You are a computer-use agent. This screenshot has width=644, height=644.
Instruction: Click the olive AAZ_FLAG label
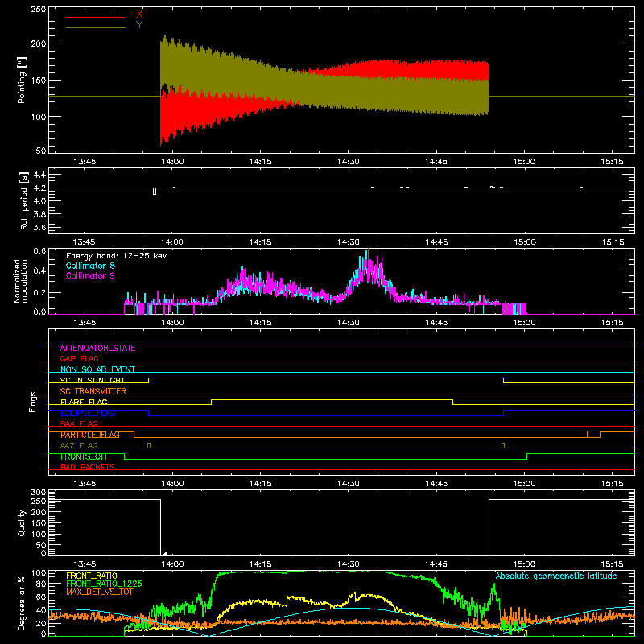tap(79, 445)
